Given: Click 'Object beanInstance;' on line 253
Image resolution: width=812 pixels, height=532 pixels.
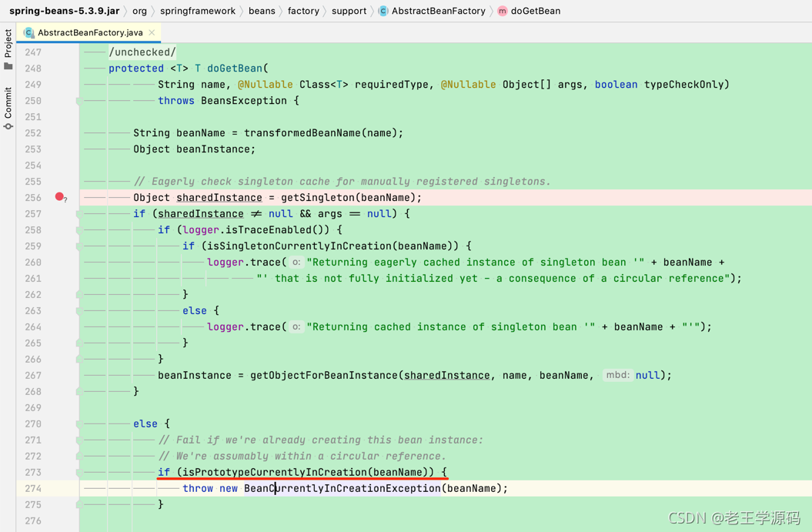Looking at the screenshot, I should [x=194, y=149].
